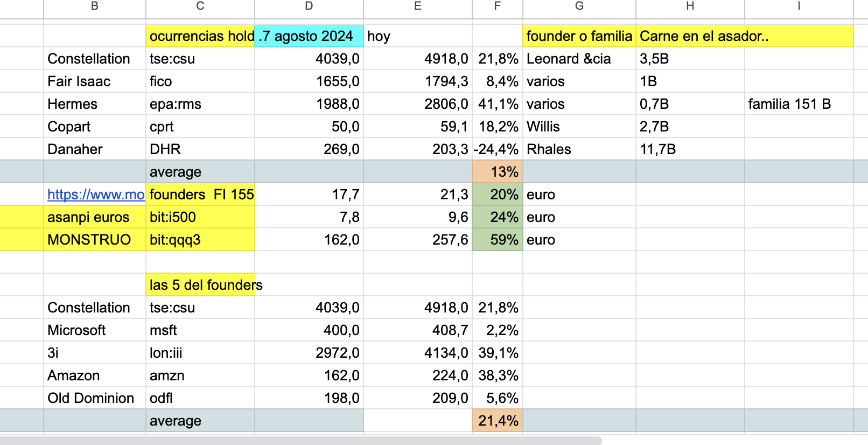Viewport: 868px width, 445px height.
Task: Select column H header
Action: pyautogui.click(x=690, y=6)
